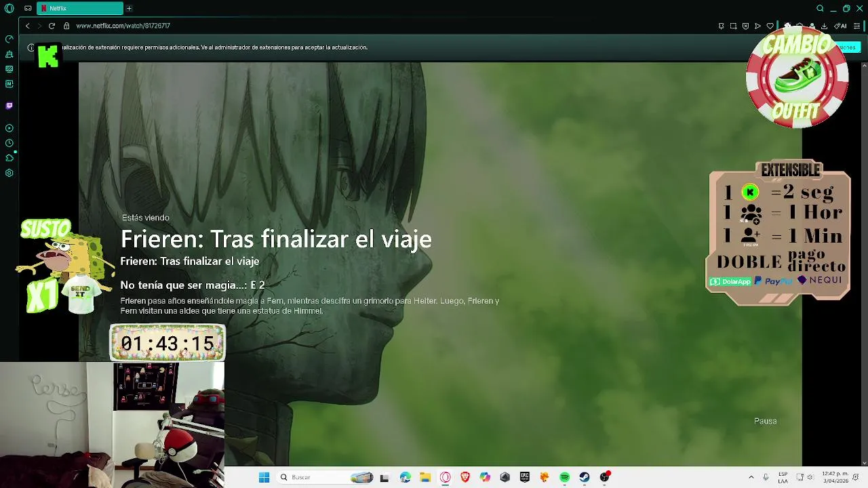Open the GX Corner controller icon

[28, 8]
